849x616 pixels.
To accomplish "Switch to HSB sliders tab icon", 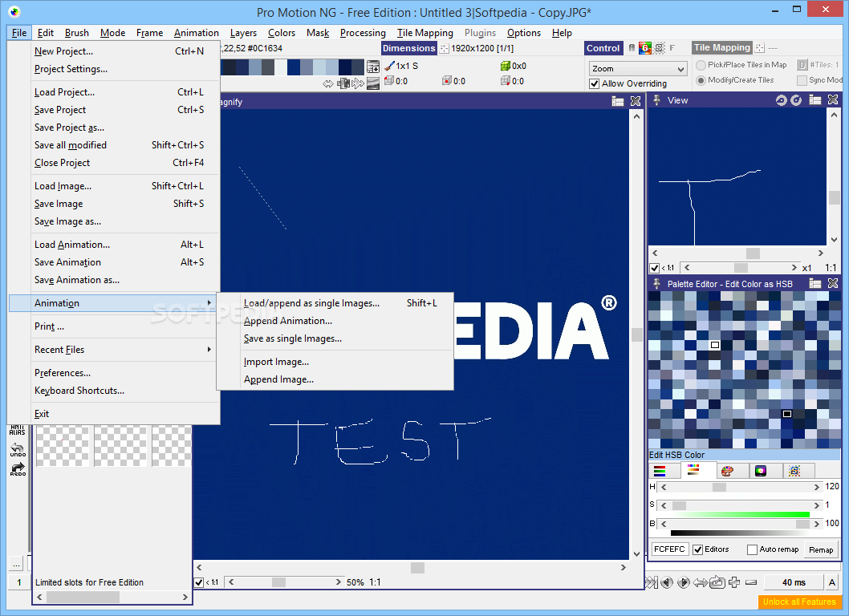I will (x=693, y=470).
